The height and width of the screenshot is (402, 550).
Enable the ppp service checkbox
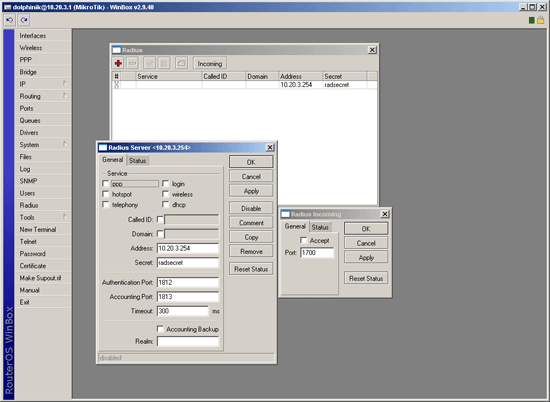click(x=106, y=183)
